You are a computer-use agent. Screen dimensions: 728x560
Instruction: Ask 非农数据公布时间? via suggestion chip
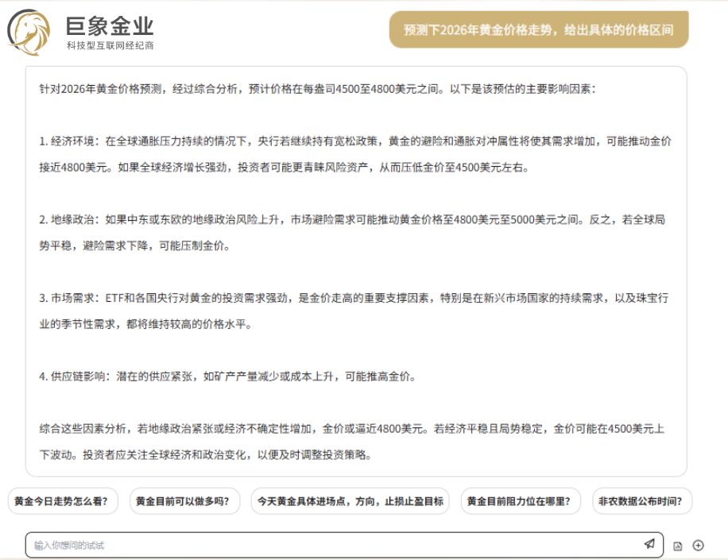(641, 501)
